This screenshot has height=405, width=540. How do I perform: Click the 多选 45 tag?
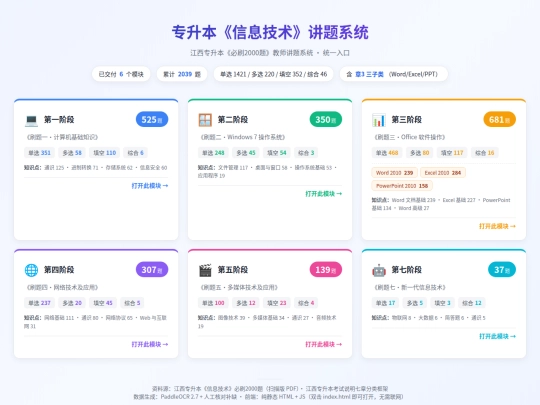coord(246,153)
